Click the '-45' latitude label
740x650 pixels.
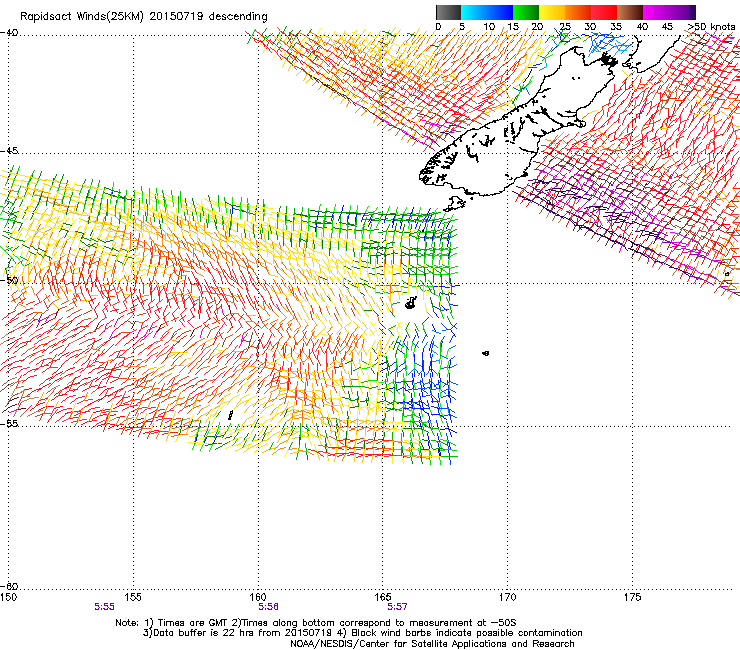pos(9,151)
